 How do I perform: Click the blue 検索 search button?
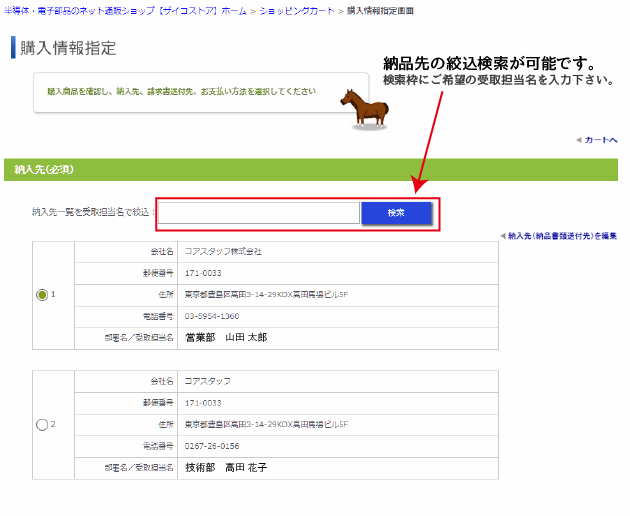coord(396,213)
